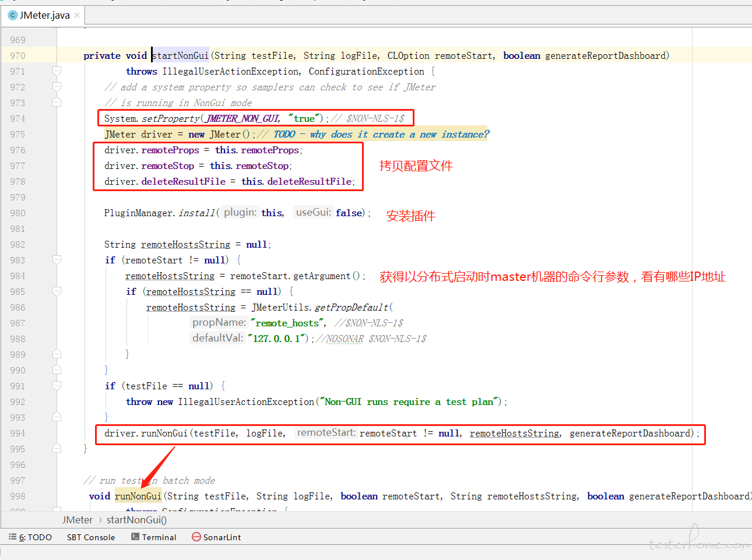
Task: Click driver.runNonGui call on line 994
Action: [146, 433]
